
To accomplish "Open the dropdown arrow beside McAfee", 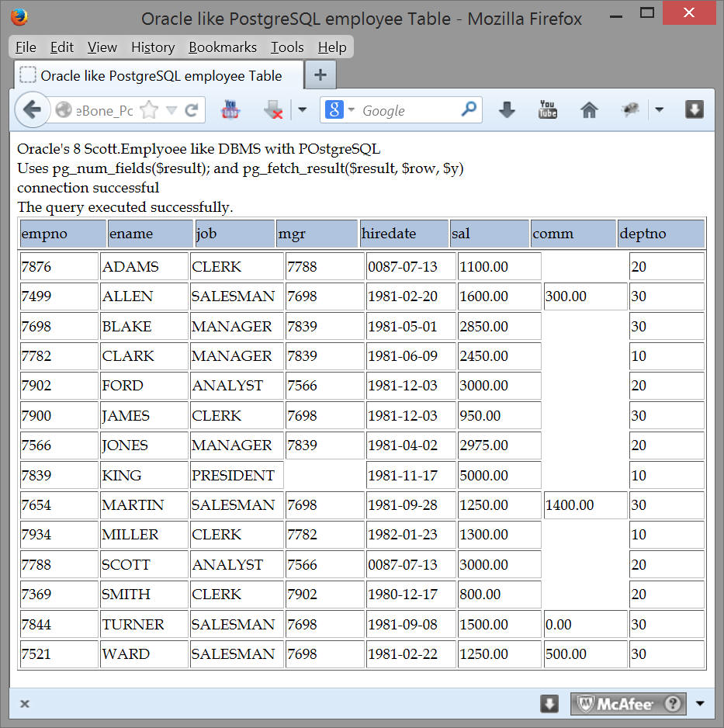I will 701,704.
